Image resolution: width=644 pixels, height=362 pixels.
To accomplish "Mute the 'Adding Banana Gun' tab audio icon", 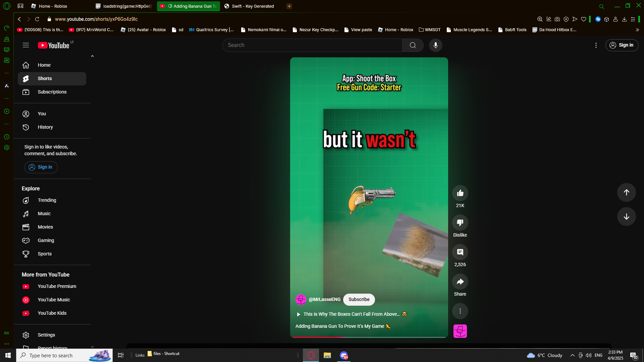I will click(x=170, y=6).
